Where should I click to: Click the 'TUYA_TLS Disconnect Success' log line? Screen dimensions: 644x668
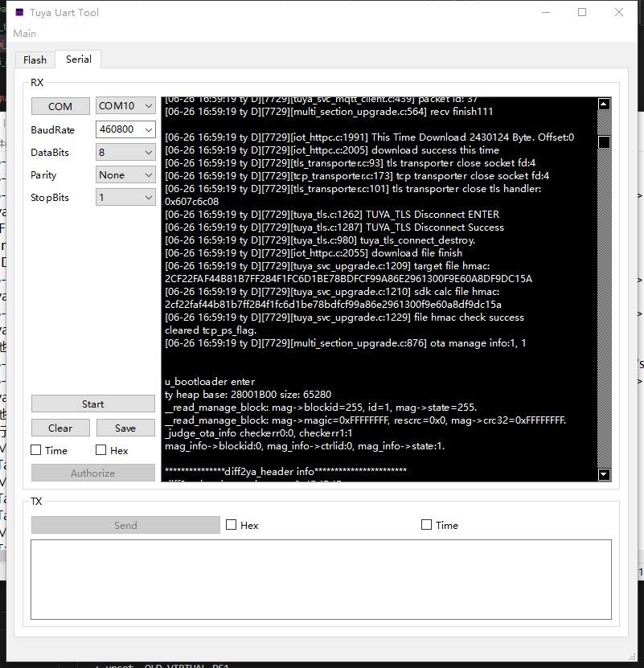coord(334,227)
